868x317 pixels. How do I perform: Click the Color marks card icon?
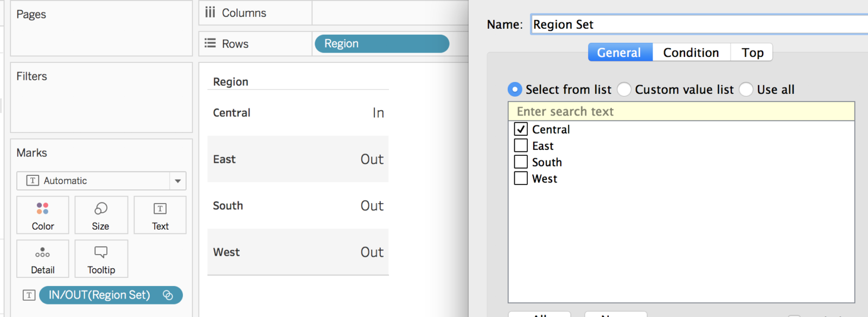click(x=42, y=208)
